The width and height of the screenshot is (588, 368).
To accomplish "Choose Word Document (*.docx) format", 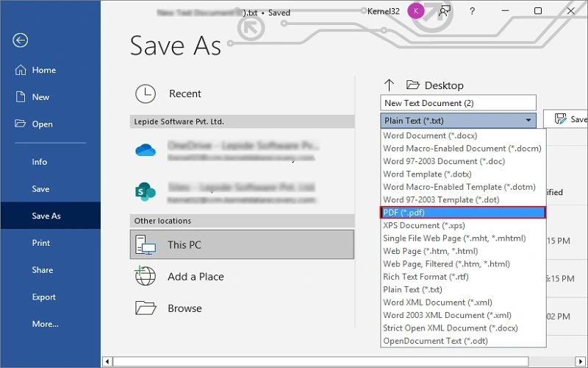I will point(463,135).
